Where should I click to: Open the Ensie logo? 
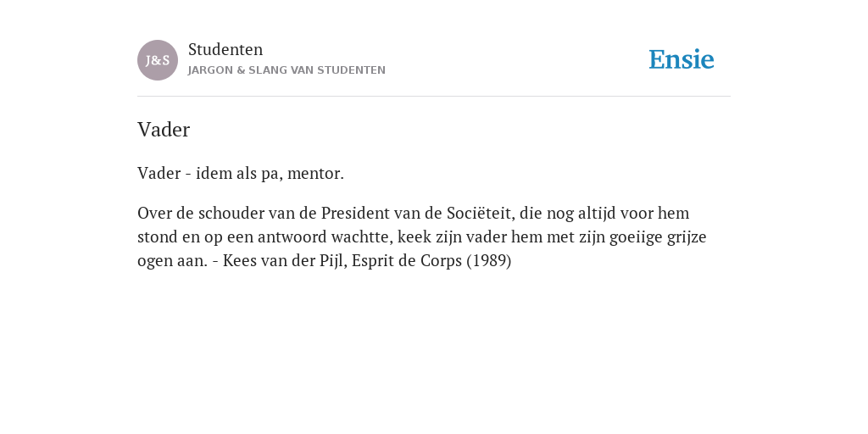(x=682, y=59)
